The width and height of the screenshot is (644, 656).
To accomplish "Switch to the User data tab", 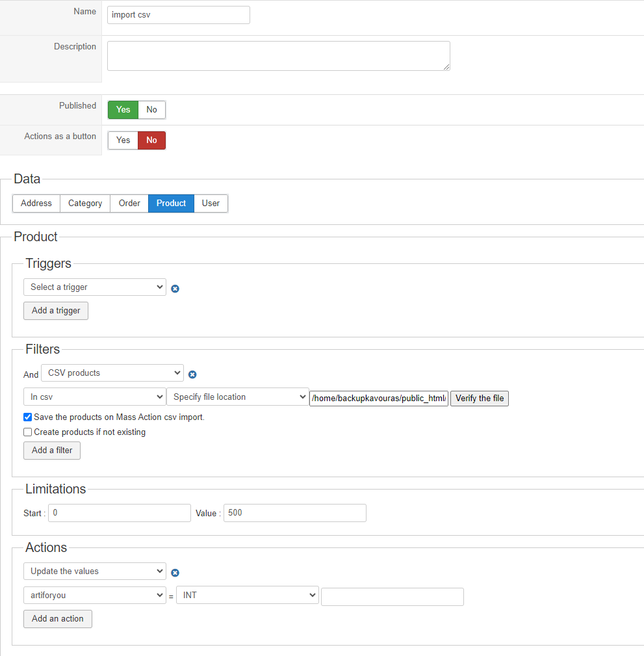I will coord(211,203).
